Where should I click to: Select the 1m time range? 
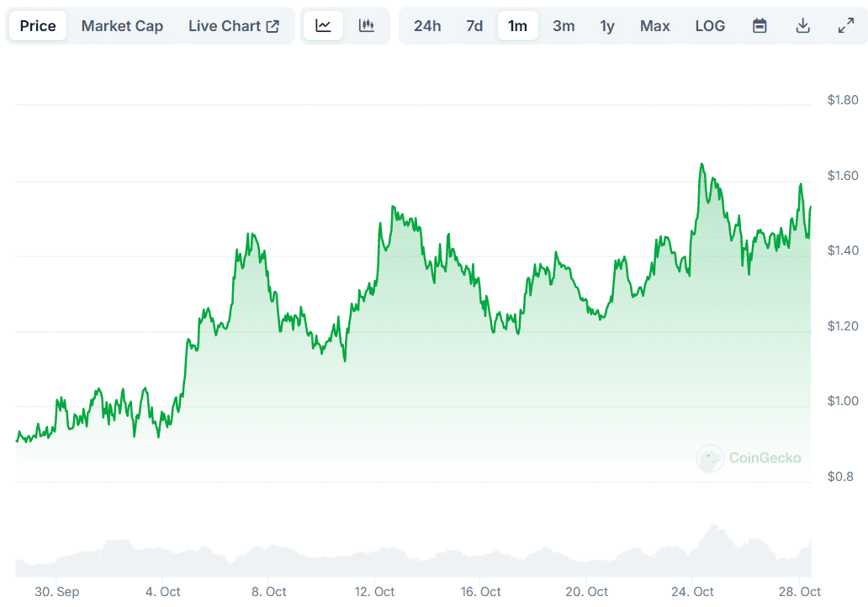(x=518, y=26)
